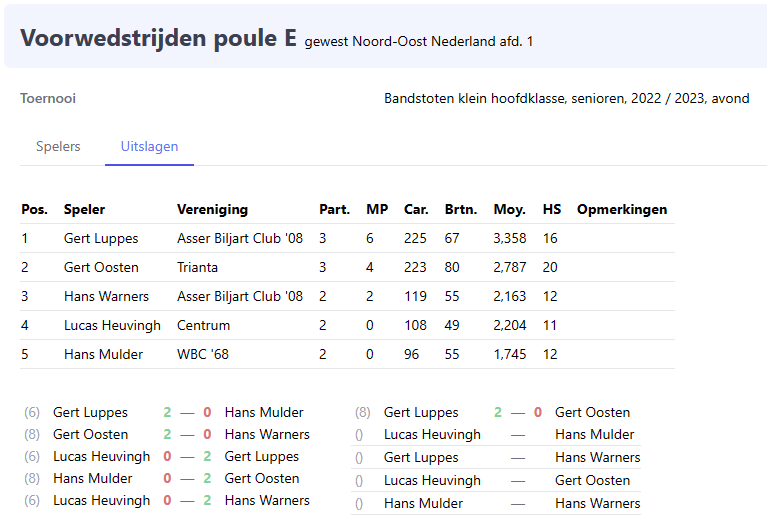Click the Opmerkingen column header

click(x=621, y=209)
